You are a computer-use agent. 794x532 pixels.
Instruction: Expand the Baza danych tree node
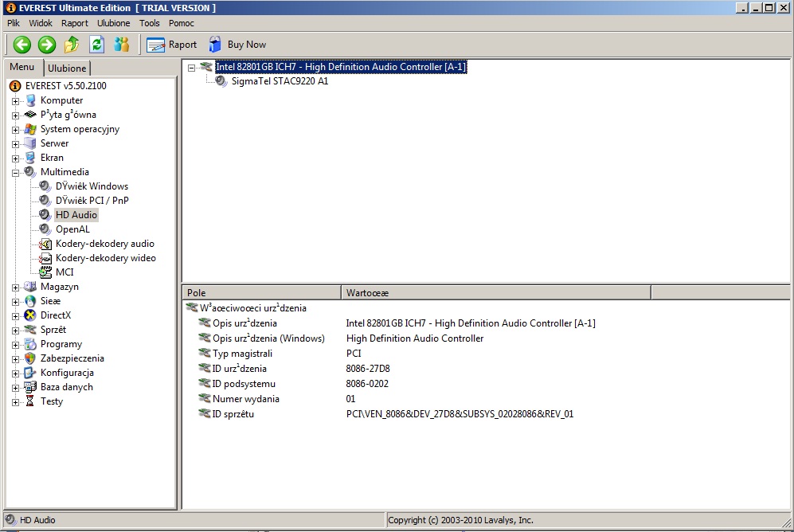16,388
